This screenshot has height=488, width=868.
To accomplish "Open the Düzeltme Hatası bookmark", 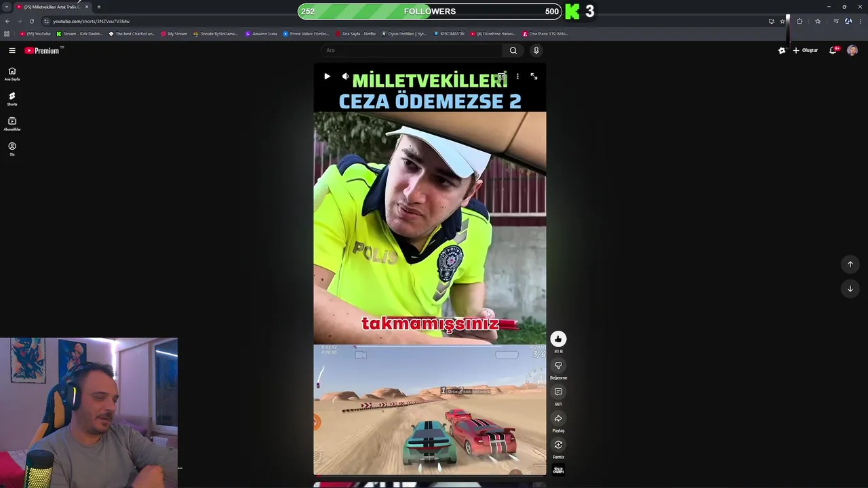I will coord(492,33).
